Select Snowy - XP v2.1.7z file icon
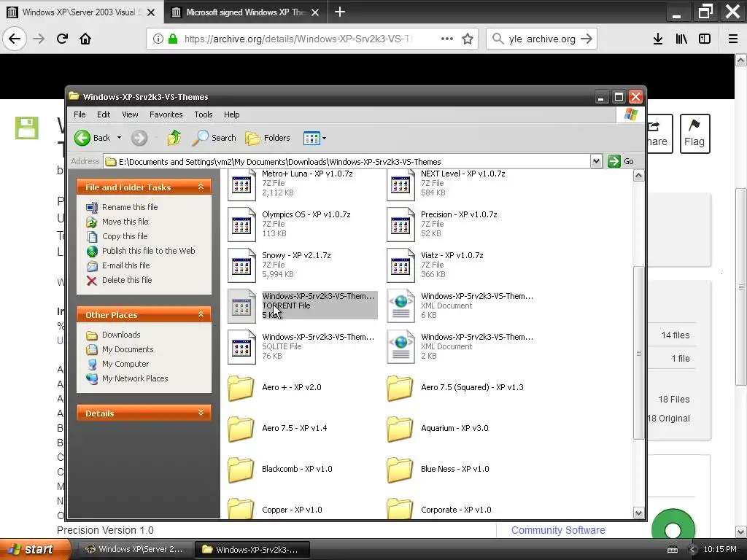The image size is (747, 560). click(x=241, y=265)
